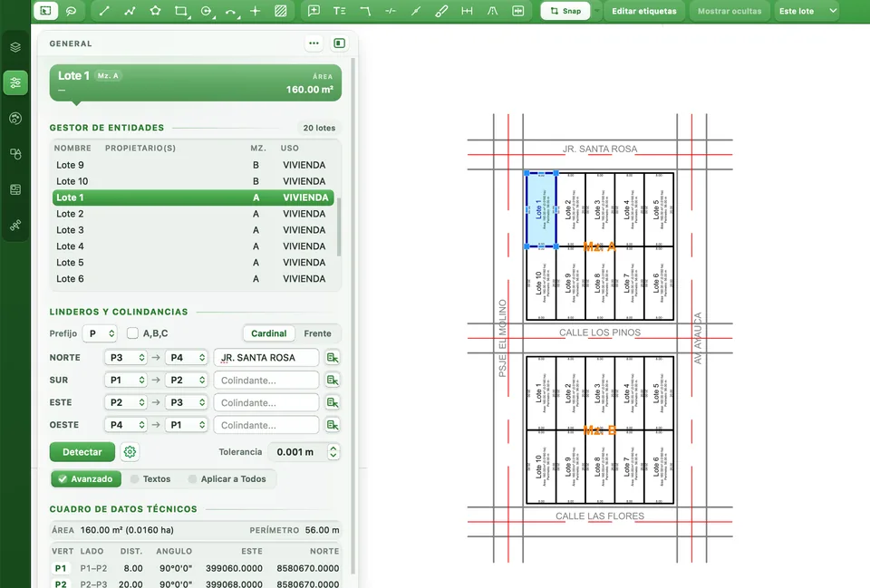Switch to the Cardinal tab

(268, 333)
